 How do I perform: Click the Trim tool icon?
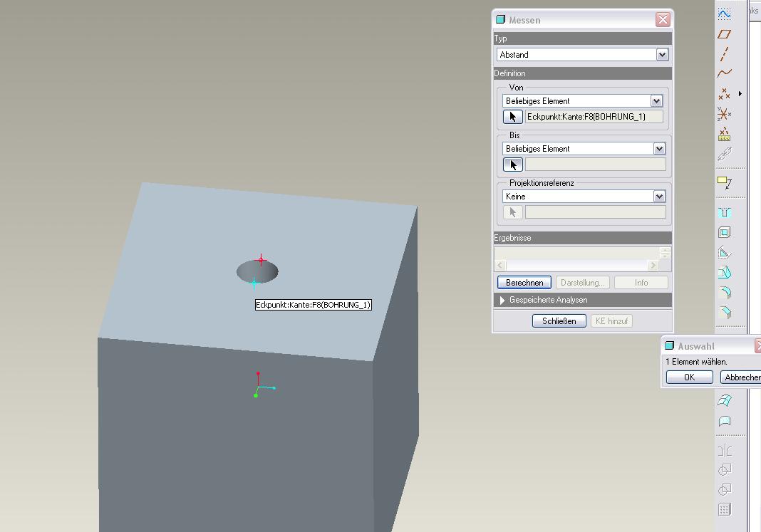click(x=724, y=489)
